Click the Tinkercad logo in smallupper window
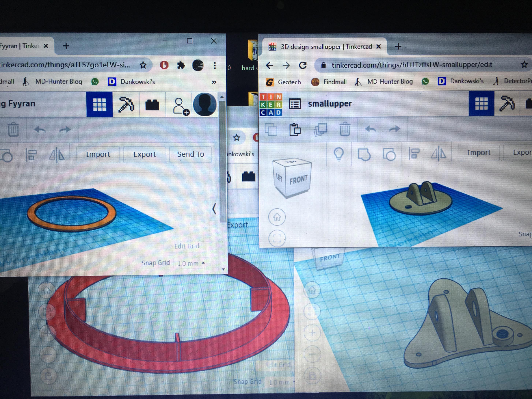532x399 pixels. click(271, 105)
